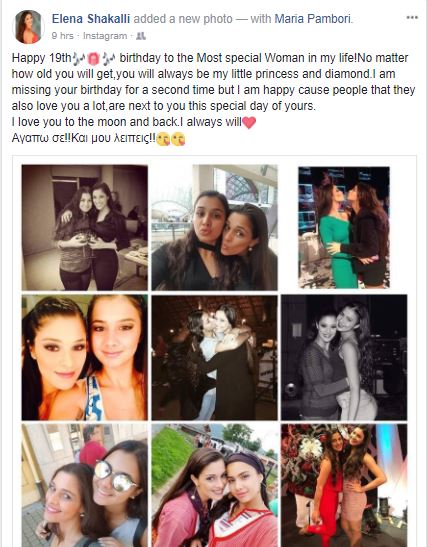Viewport: 427px width, 547px height.
Task: Click the 9 hrs timestamp
Action: pos(62,36)
